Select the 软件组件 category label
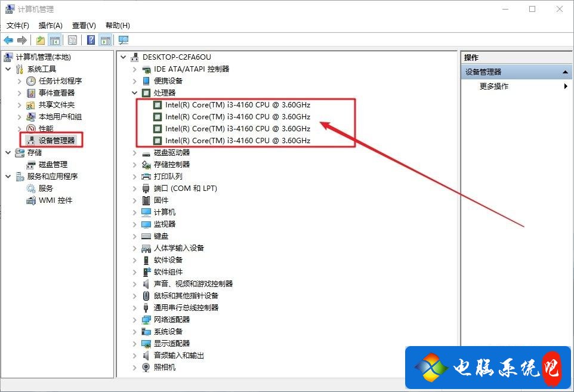The height and width of the screenshot is (392, 574). [168, 272]
